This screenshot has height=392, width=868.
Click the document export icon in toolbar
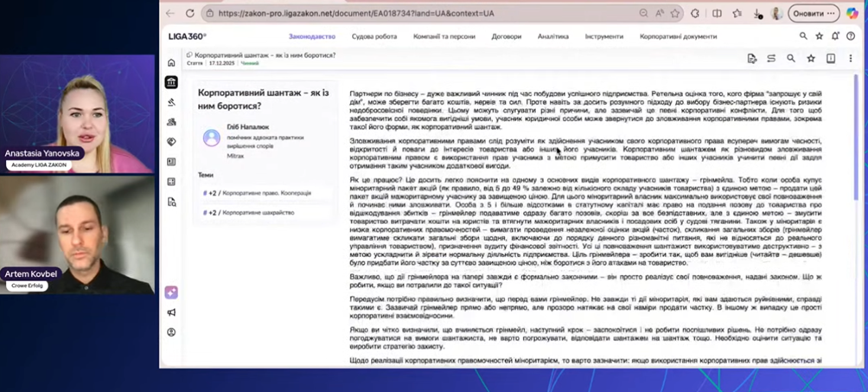[x=752, y=59]
